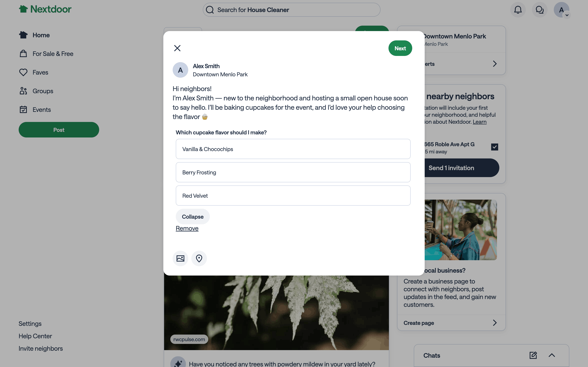Click the add photo icon
The image size is (588, 367).
[x=180, y=258]
